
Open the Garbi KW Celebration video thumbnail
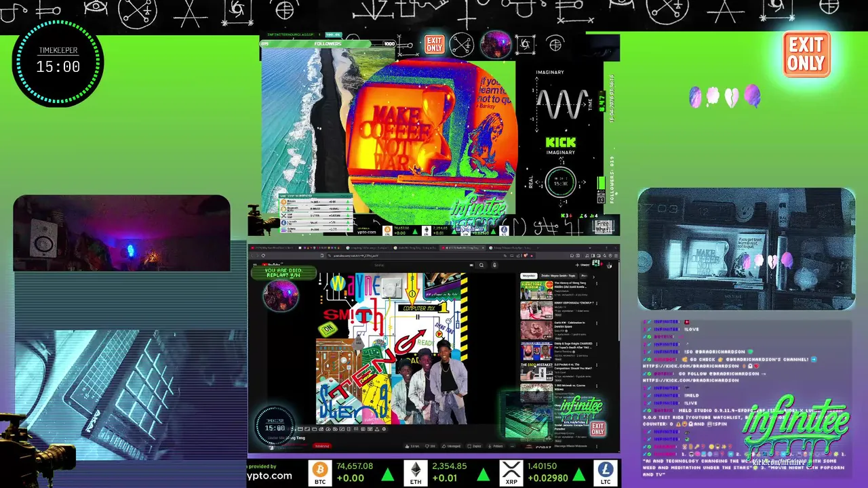pos(536,330)
